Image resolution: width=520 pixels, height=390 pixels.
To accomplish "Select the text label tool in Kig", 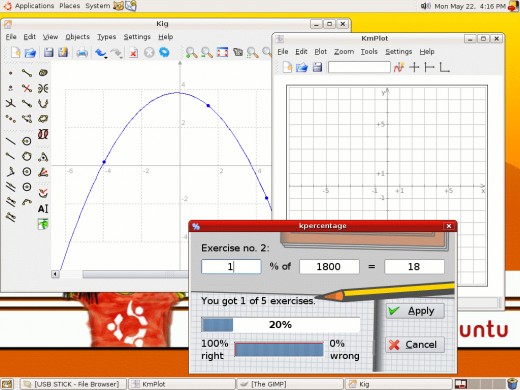I will [x=43, y=209].
